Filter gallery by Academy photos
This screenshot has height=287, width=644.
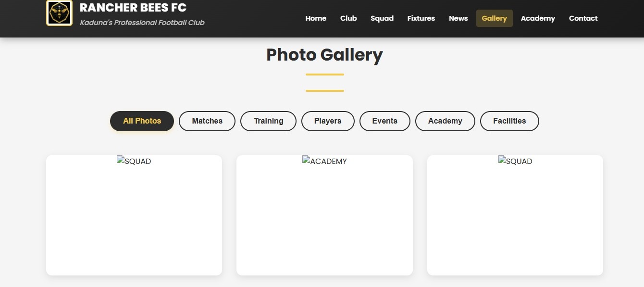(445, 121)
